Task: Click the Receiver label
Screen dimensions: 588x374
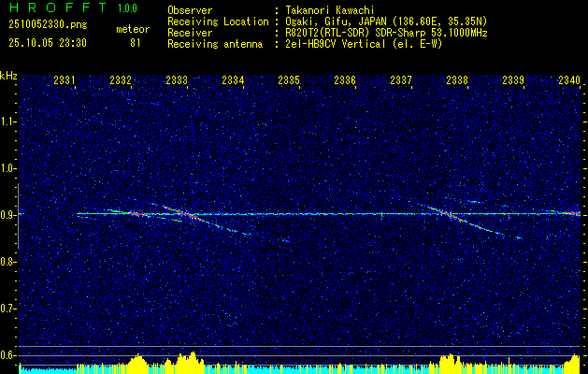Action: [190, 33]
